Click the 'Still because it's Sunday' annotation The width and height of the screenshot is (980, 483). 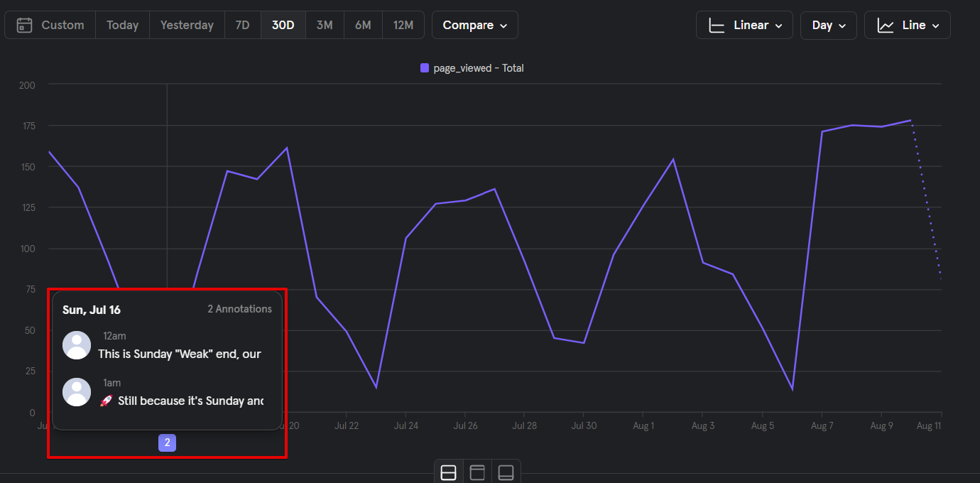click(190, 401)
